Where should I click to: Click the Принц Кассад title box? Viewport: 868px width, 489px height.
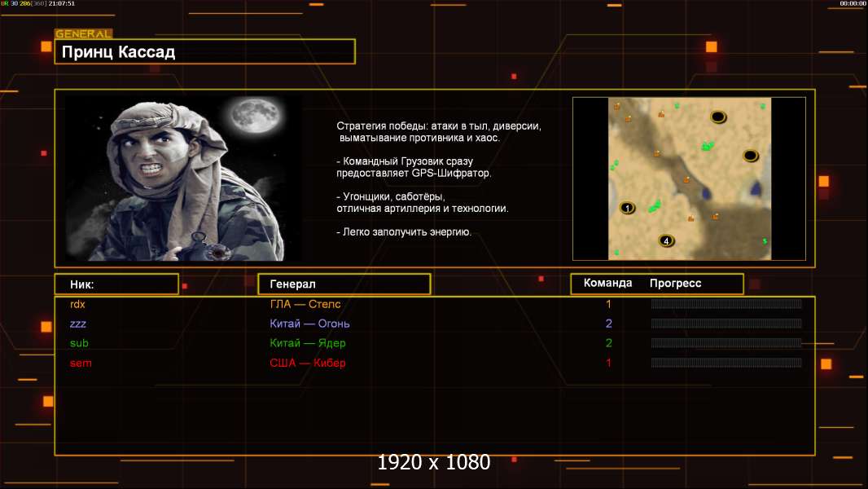point(205,52)
